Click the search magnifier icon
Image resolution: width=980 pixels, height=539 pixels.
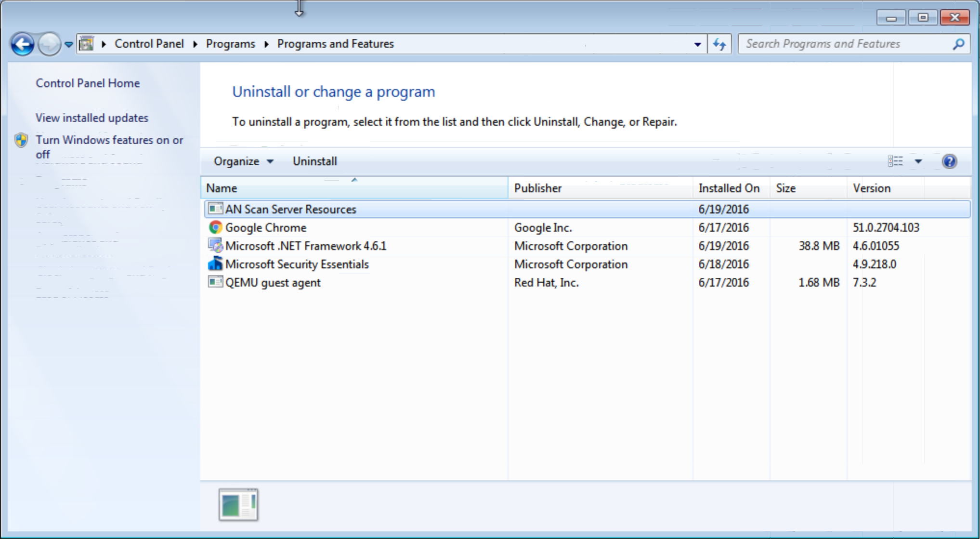959,44
